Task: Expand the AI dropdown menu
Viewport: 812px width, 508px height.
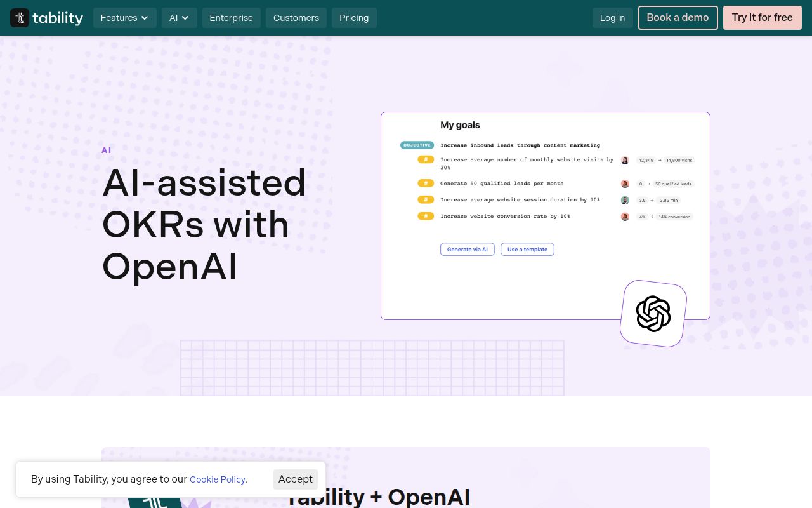Action: (180, 18)
